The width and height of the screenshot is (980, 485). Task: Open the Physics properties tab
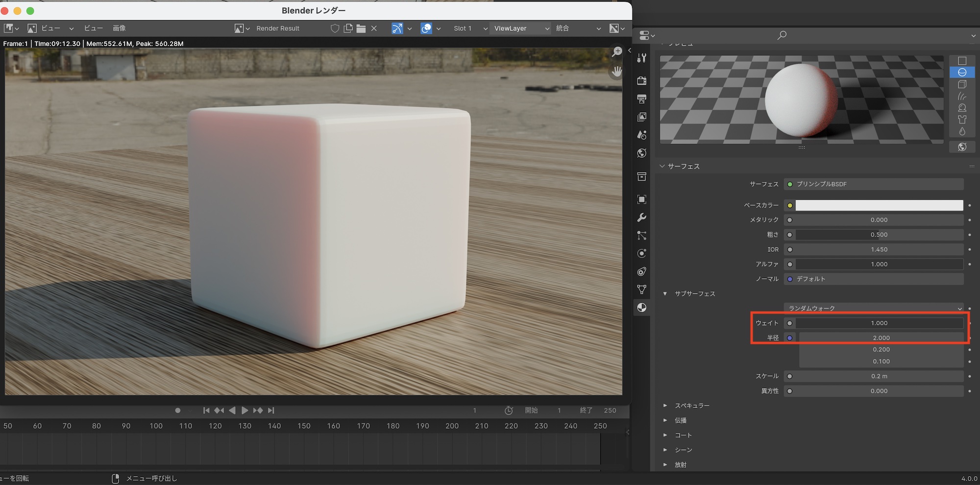click(641, 253)
